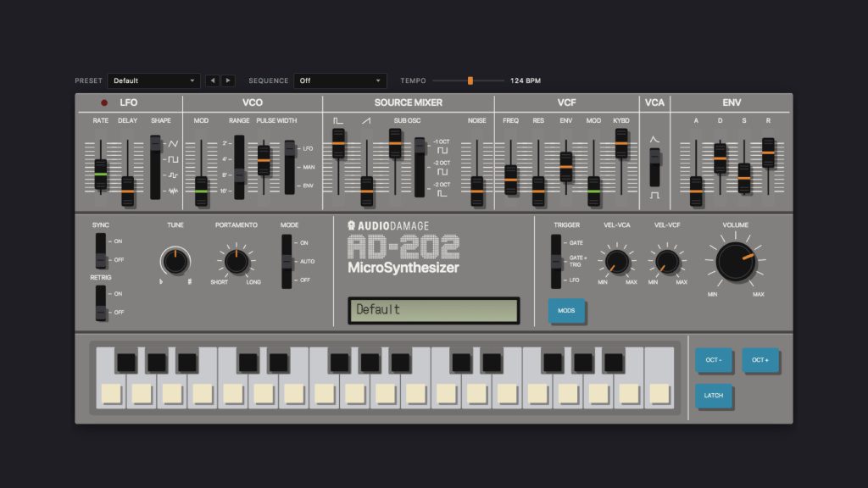Click the VCF Freq slider
868x488 pixels.
pos(511,180)
